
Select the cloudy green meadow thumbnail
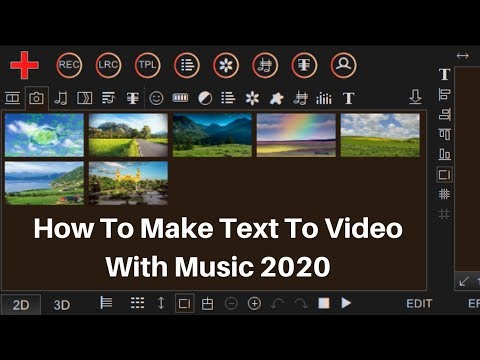[x=380, y=135]
